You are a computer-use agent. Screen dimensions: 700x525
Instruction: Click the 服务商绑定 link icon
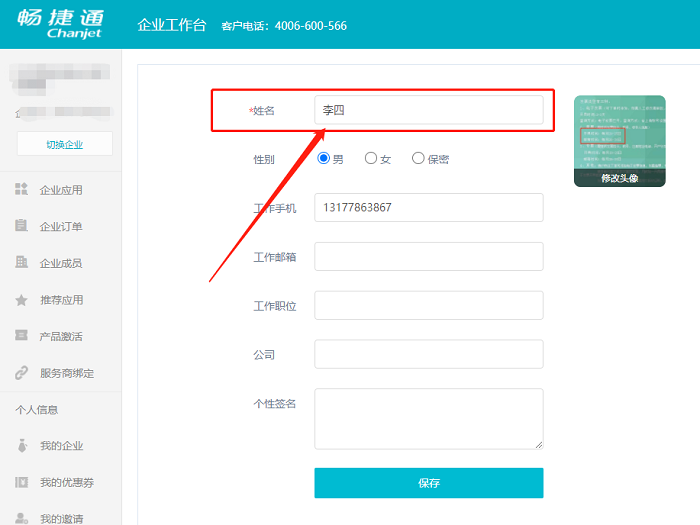click(21, 373)
